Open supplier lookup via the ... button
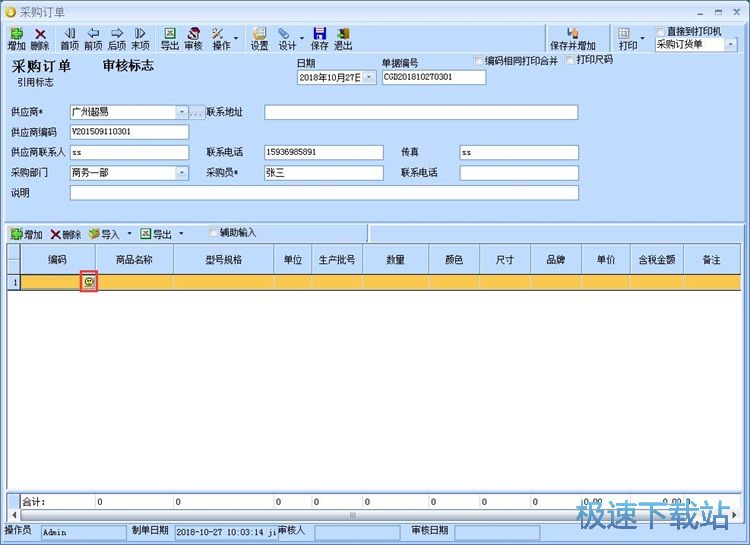The width and height of the screenshot is (750, 545). [197, 112]
